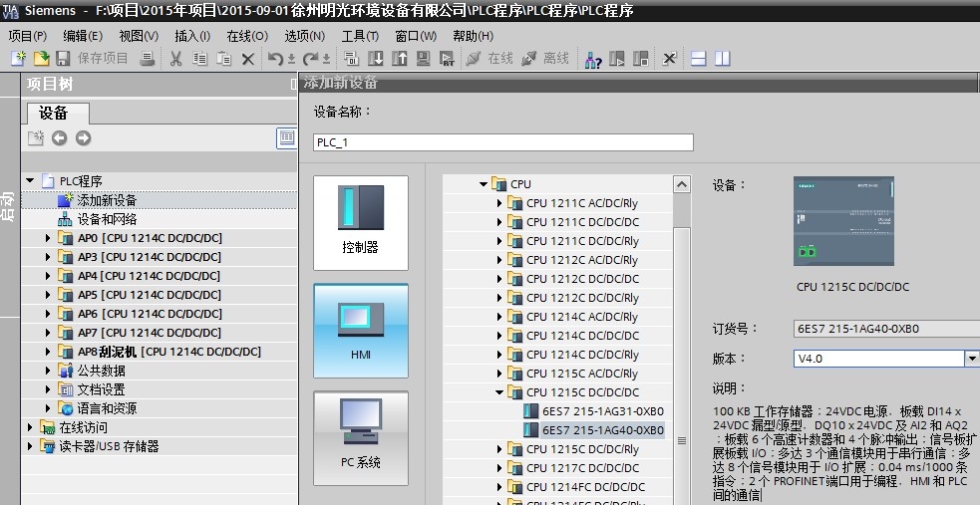This screenshot has width=980, height=505.
Task: Click the 离线 go offline button
Action: (545, 59)
